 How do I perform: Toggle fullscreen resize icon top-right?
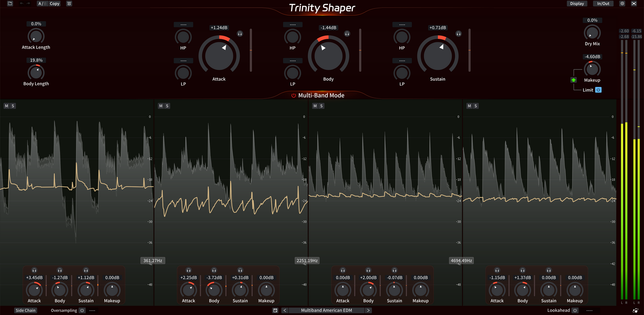pos(634,3)
